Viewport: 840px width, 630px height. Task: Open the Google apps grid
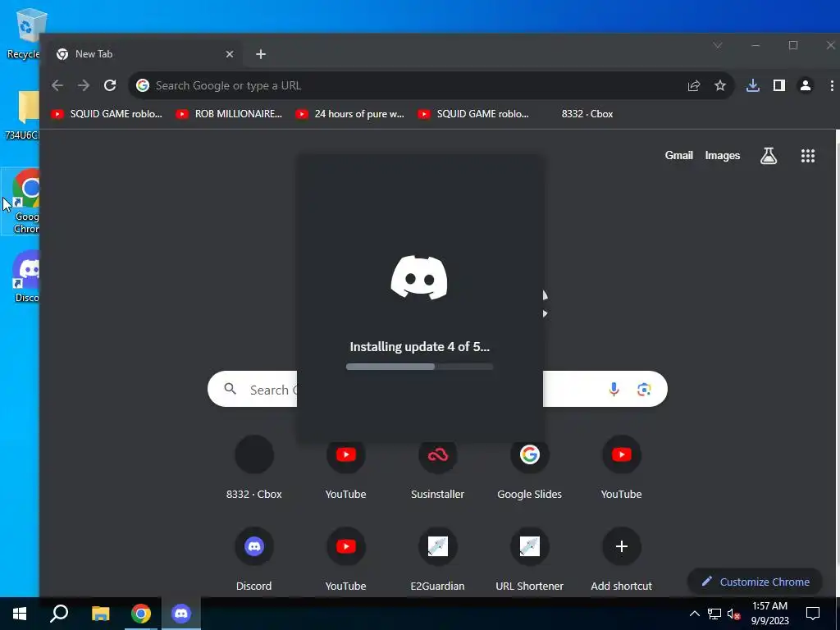pos(808,156)
